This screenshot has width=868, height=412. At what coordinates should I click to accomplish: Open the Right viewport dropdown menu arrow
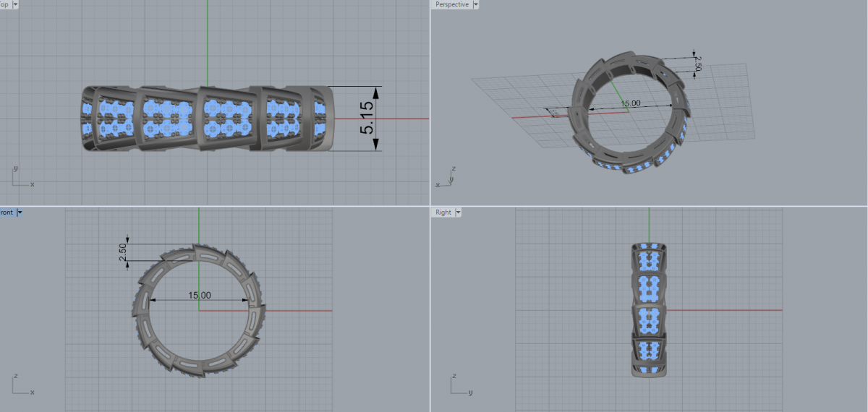[x=457, y=213]
